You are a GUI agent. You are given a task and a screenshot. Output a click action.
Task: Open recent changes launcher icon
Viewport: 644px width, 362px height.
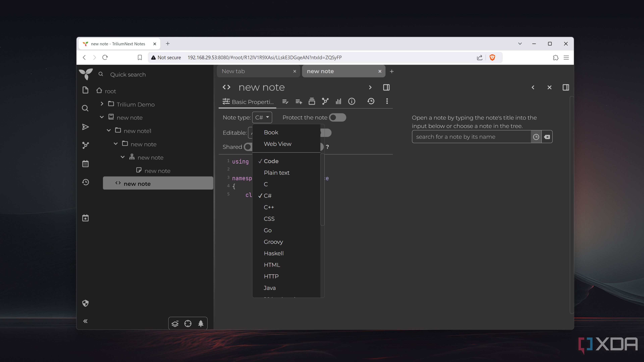click(x=85, y=182)
